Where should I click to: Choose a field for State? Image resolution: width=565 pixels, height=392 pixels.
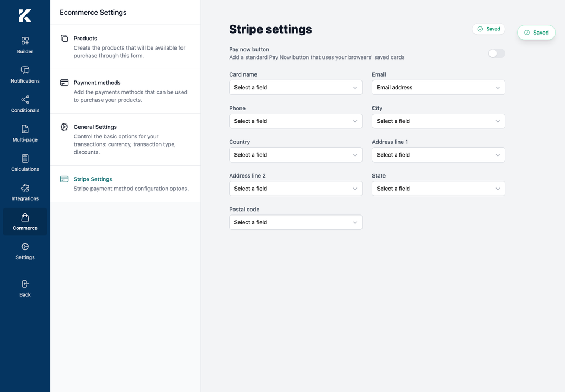(x=438, y=189)
